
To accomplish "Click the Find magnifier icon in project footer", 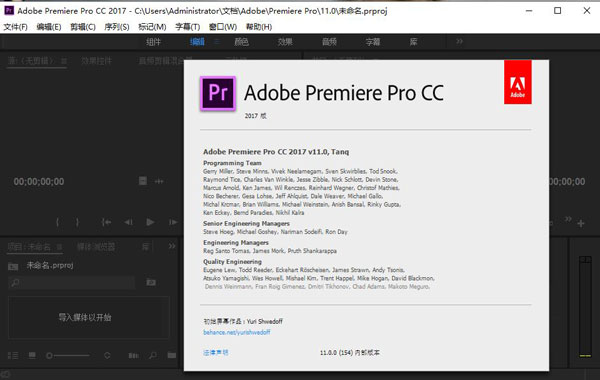I will (x=153, y=356).
